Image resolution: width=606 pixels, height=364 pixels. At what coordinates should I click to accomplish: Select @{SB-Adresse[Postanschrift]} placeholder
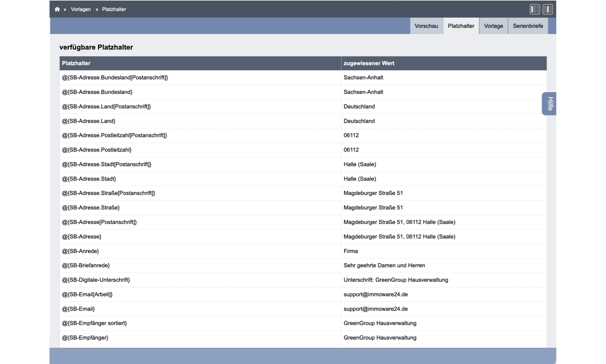(99, 222)
